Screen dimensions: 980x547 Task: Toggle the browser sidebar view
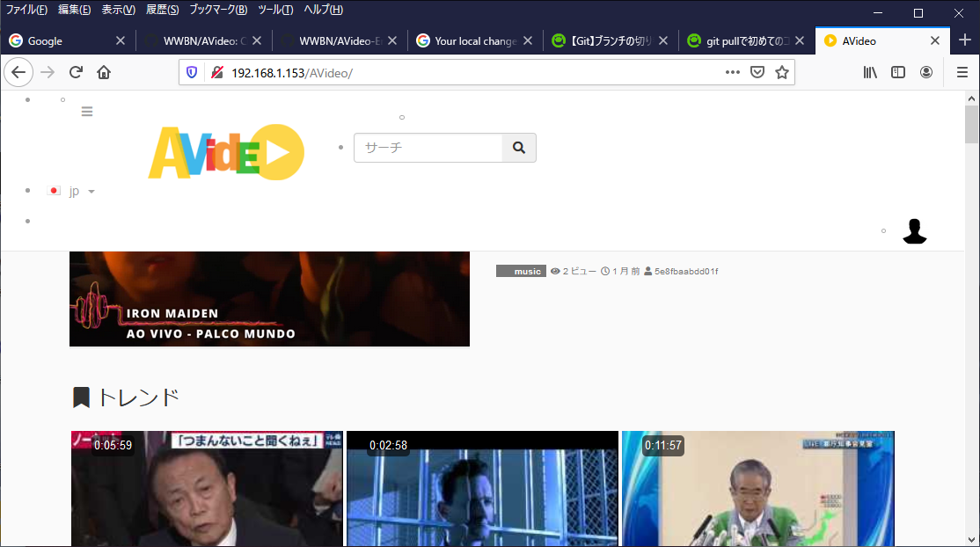(898, 72)
